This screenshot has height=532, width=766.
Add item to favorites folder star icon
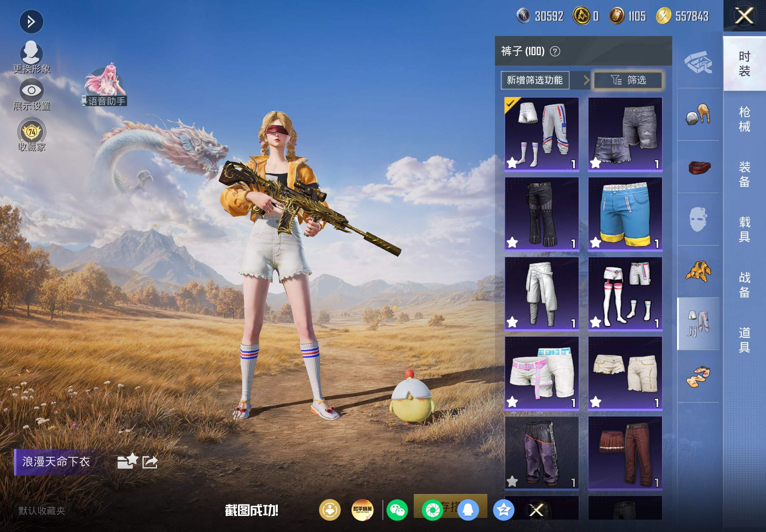click(127, 461)
